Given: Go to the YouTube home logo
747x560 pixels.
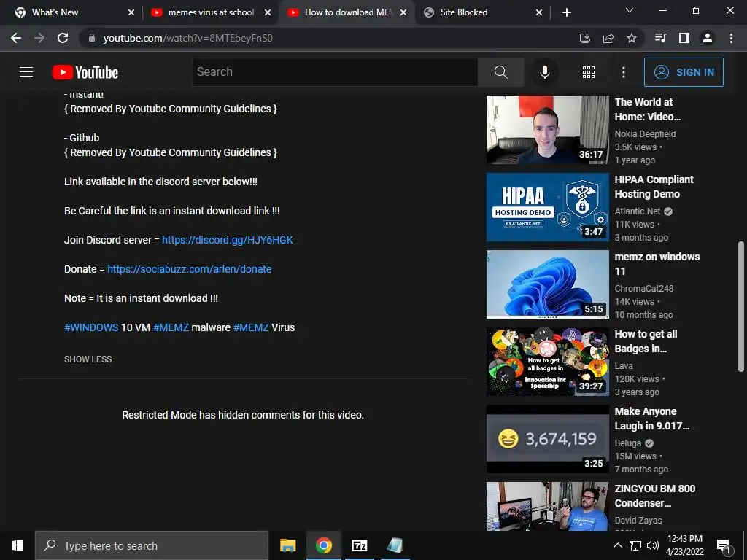Looking at the screenshot, I should click(x=85, y=72).
